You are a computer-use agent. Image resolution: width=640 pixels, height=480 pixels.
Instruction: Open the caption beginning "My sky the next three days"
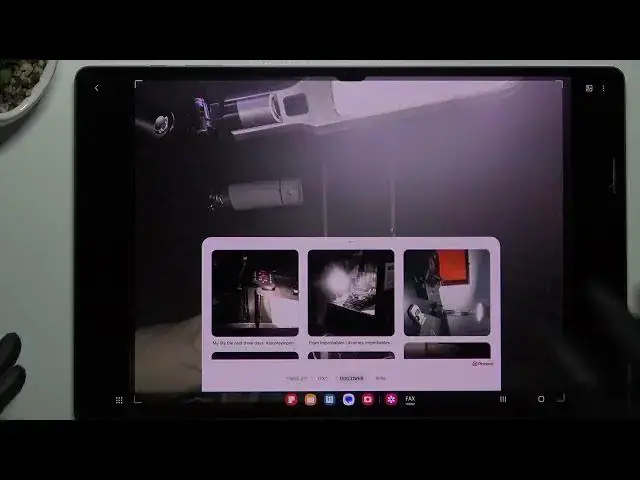[x=253, y=343]
